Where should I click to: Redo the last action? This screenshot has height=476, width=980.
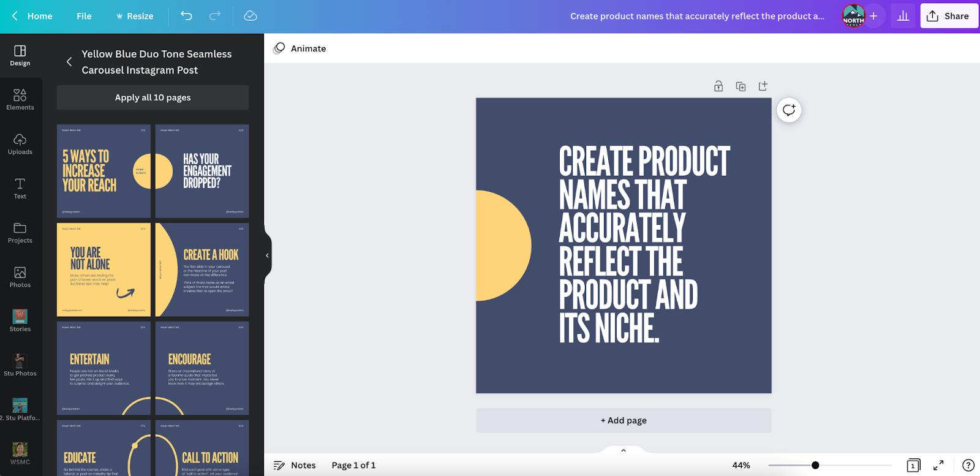pos(215,16)
